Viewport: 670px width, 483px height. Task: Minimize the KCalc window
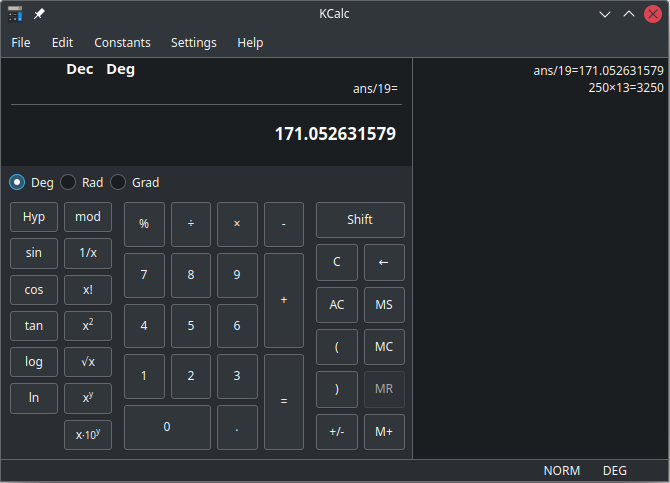[605, 14]
